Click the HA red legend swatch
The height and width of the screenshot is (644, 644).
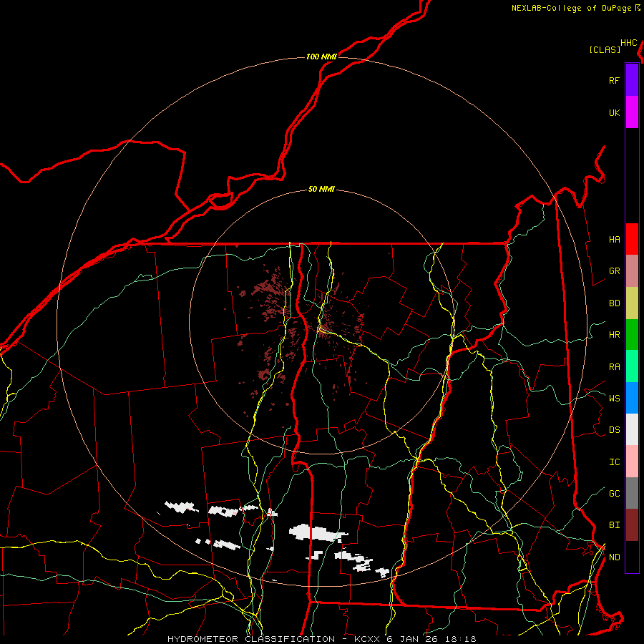click(x=632, y=239)
